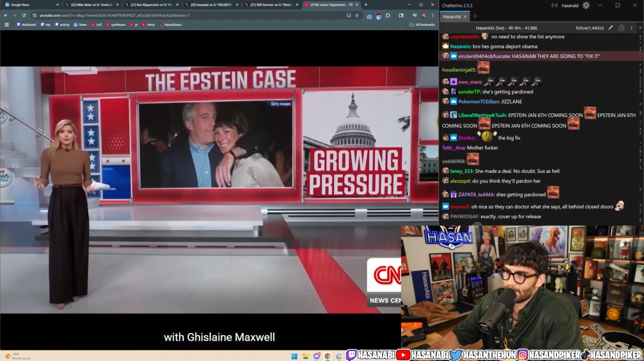Open moderation mode pencil icon
This screenshot has height=361, width=644.
[x=611, y=28]
